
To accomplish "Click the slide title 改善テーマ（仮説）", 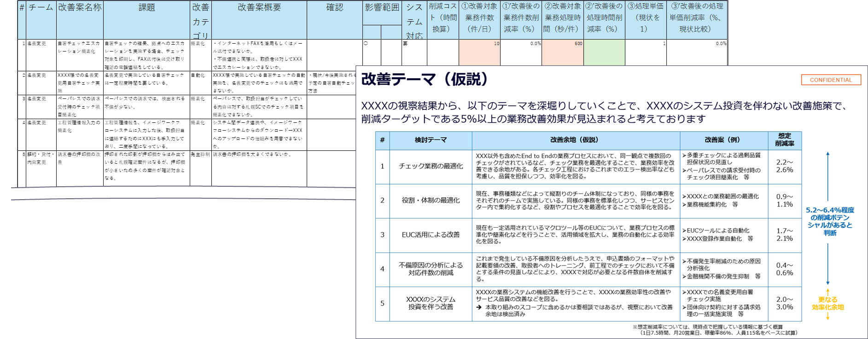I will coord(424,79).
